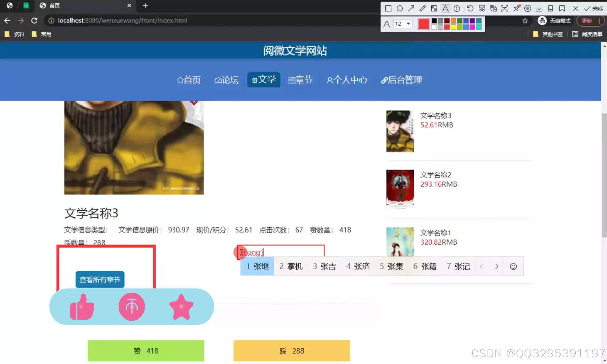The height and width of the screenshot is (364, 607).
Task: Go to 首页 in site navigation
Action: pos(189,80)
